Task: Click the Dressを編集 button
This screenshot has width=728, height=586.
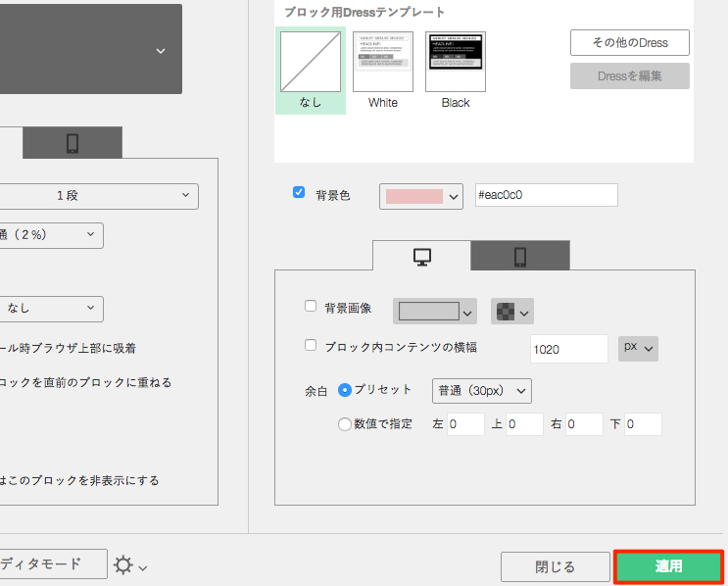Action: [x=630, y=75]
